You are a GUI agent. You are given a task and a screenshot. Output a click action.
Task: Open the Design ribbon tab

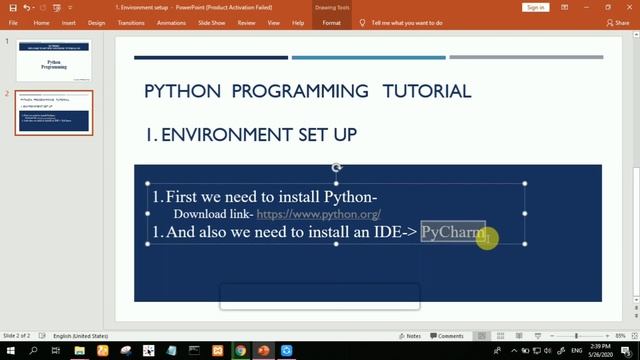(x=96, y=23)
